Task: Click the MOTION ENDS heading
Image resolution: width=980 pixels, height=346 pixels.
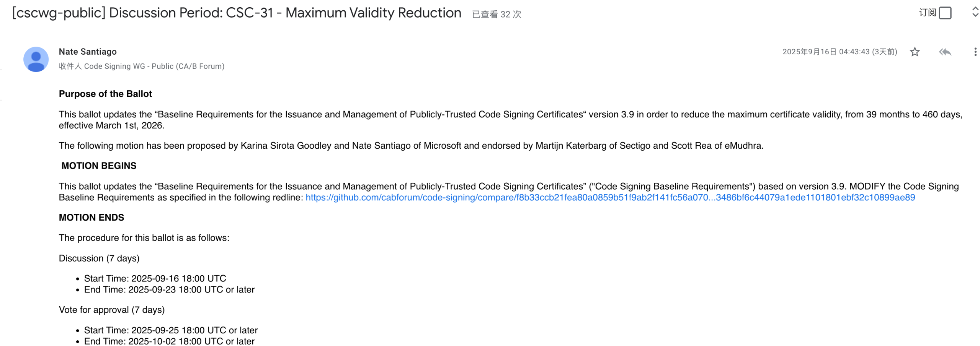Action: coord(91,218)
